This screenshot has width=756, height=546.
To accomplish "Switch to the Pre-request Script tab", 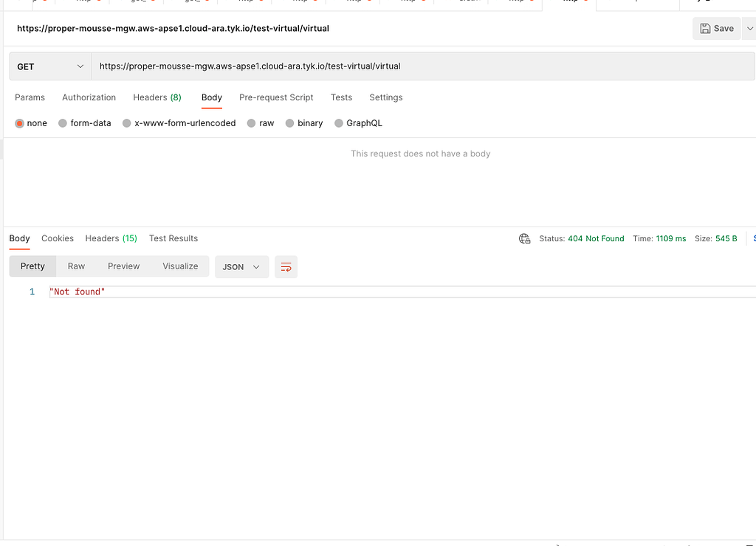I will click(276, 97).
